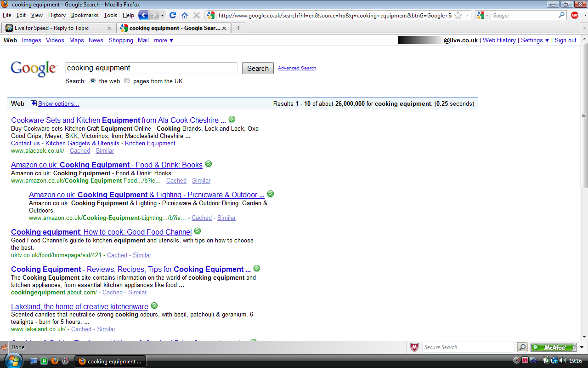Image resolution: width=588 pixels, height=368 pixels.
Task: Click the page vertical scrollbar thumb
Action: click(x=584, y=115)
